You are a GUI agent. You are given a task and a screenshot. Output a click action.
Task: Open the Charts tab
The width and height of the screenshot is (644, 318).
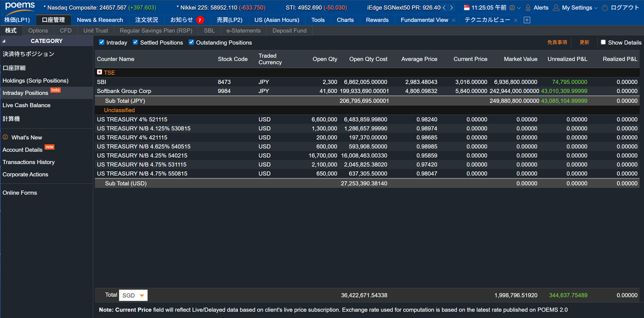pyautogui.click(x=345, y=20)
